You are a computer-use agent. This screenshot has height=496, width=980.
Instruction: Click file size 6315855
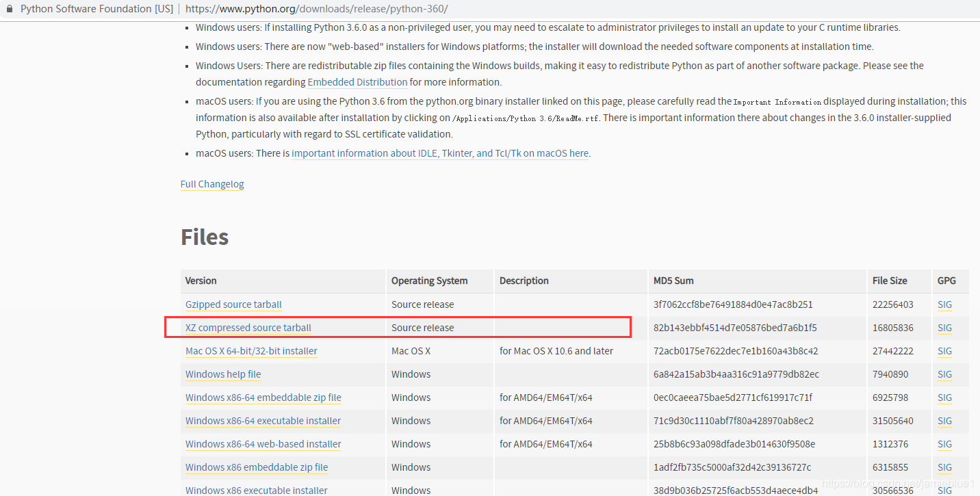pos(890,467)
